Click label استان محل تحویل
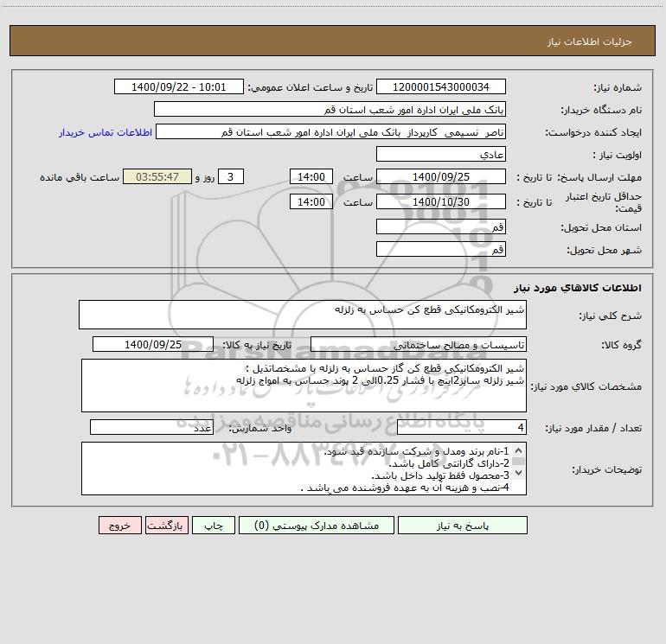The image size is (666, 644). tap(601, 227)
